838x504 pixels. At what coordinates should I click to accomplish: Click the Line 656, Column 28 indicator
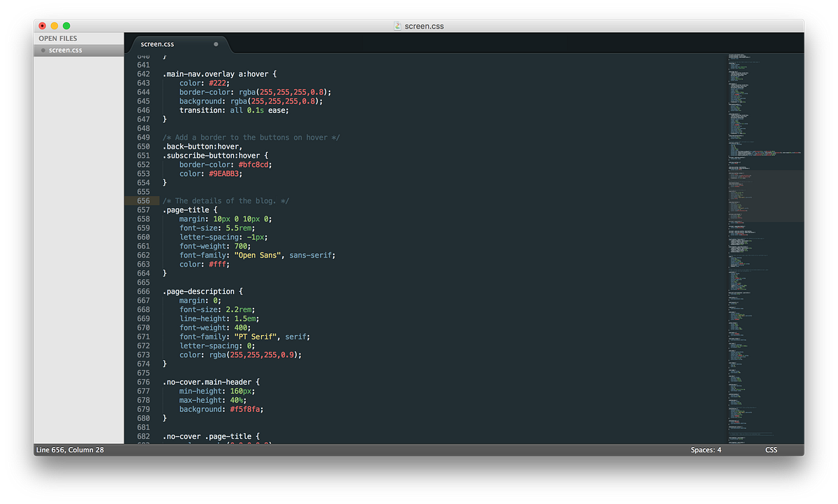tap(70, 450)
